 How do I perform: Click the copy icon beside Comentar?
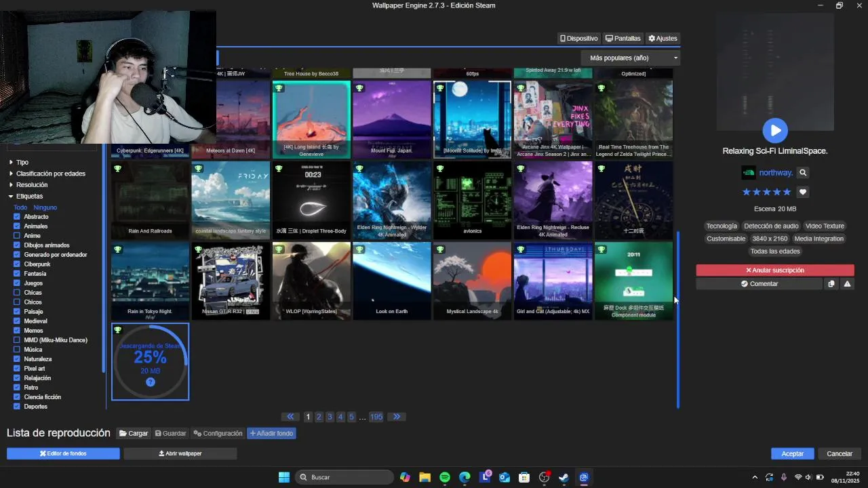831,284
